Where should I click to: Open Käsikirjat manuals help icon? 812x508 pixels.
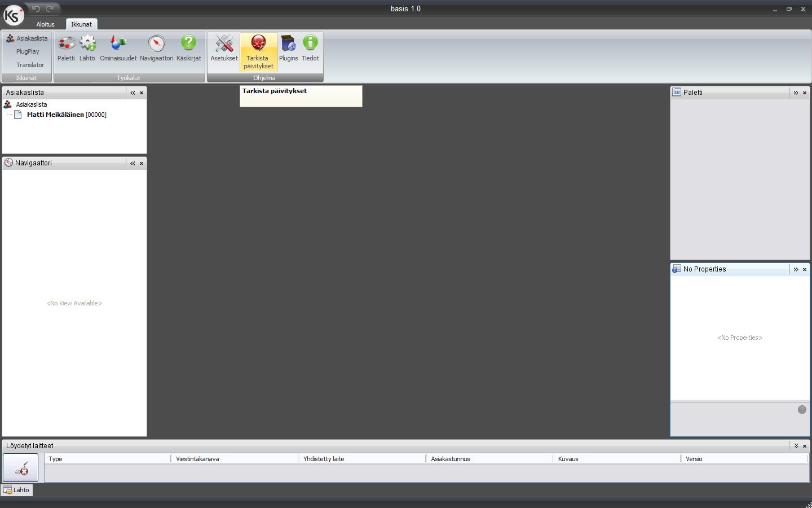pos(188,49)
